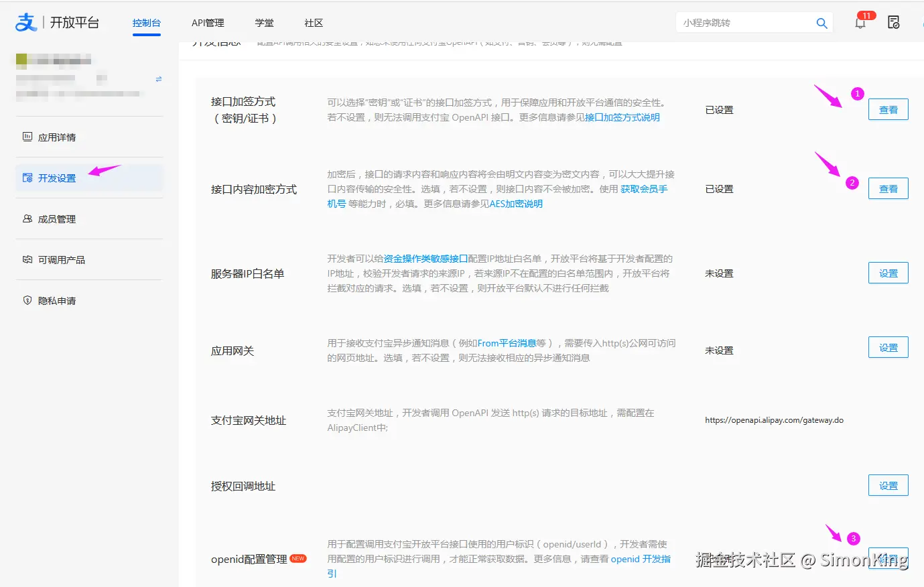Click the account switch arrows icon
The image size is (924, 587).
click(159, 79)
